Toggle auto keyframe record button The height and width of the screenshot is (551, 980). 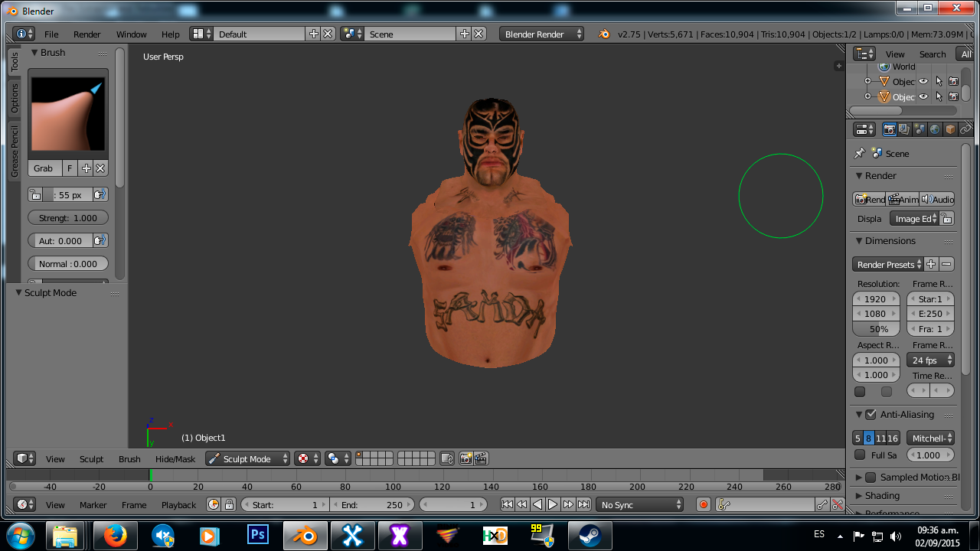[704, 504]
